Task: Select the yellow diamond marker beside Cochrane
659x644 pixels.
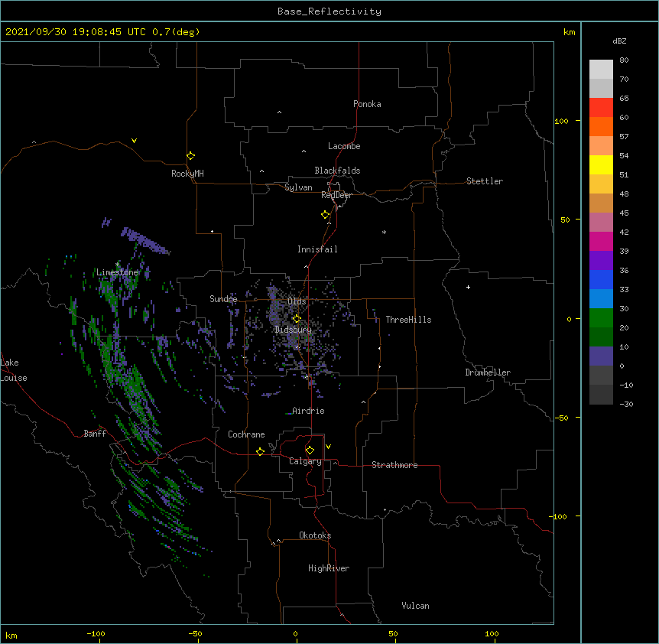Action: coord(260,451)
